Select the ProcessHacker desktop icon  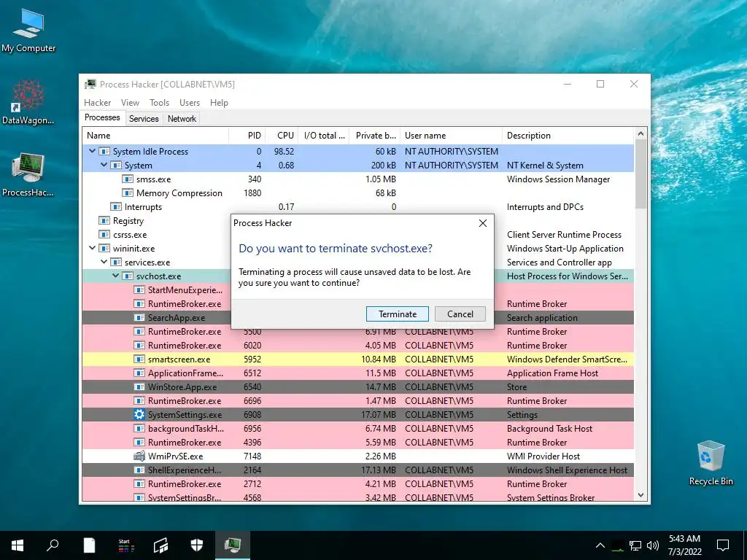(28, 175)
